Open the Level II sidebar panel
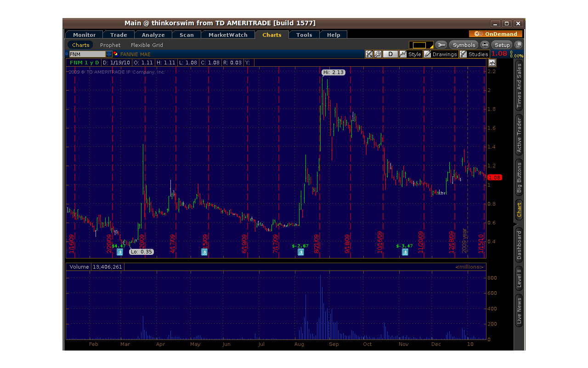Image resolution: width=588 pixels, height=368 pixels. (519, 279)
